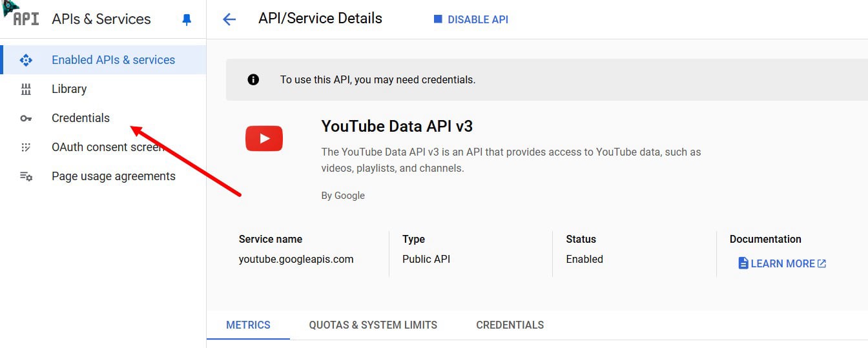
Task: Click the pin icon next to APIs & Services
Action: [187, 19]
